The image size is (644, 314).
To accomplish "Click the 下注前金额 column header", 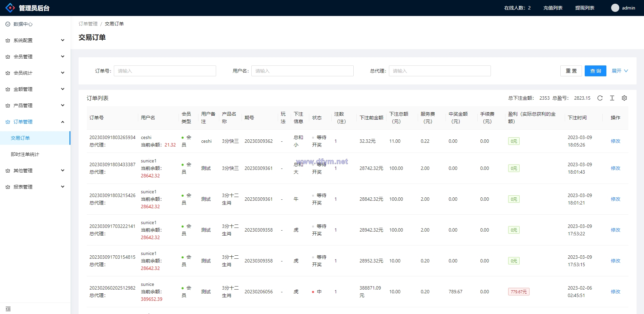I will [x=371, y=118].
